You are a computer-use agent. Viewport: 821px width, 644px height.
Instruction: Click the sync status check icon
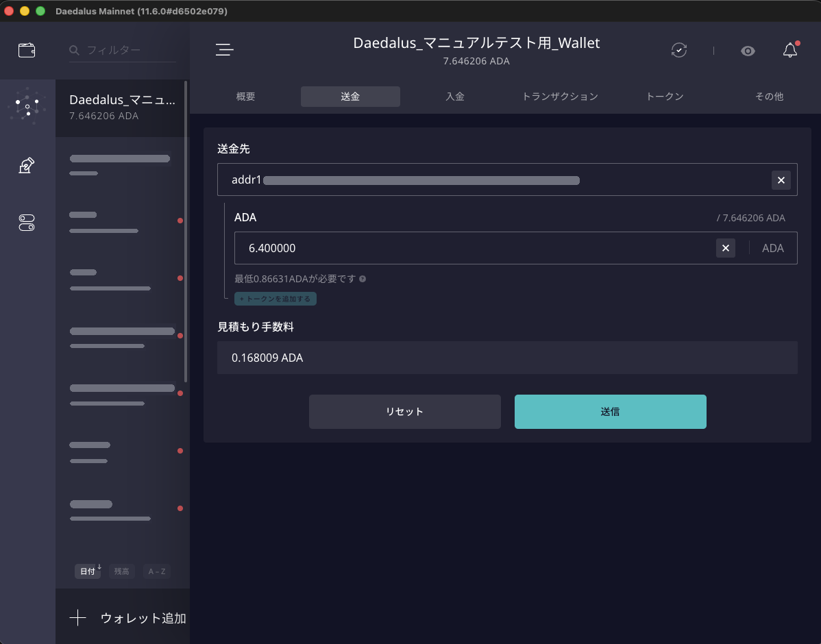[x=679, y=50]
